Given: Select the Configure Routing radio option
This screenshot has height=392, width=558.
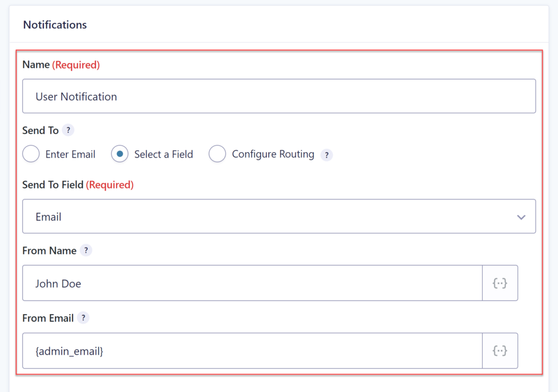Looking at the screenshot, I should coord(217,154).
